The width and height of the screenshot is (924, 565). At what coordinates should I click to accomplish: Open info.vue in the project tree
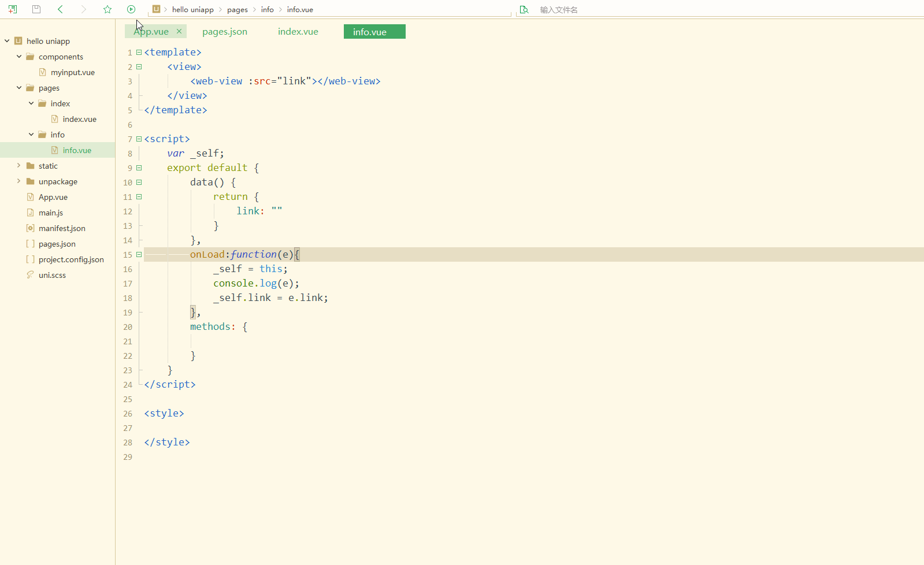tap(77, 150)
